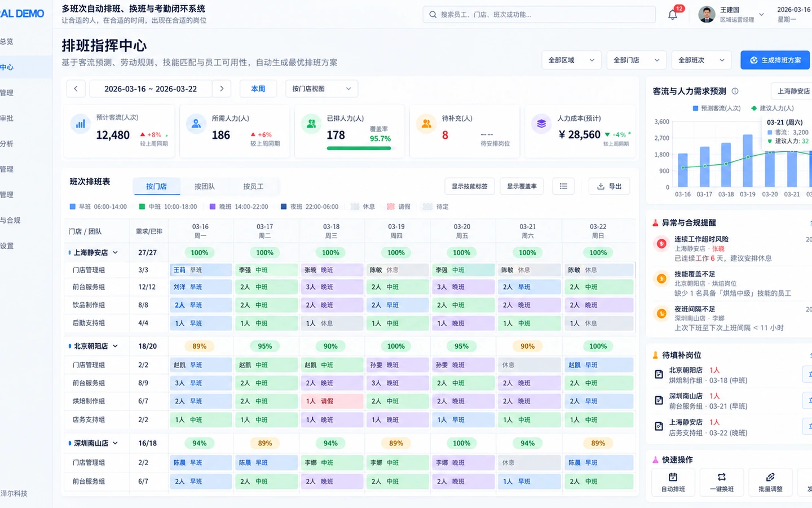Screen dimensions: 812x508
Task: Click the 待补充 orange people icon
Action: [x=426, y=124]
